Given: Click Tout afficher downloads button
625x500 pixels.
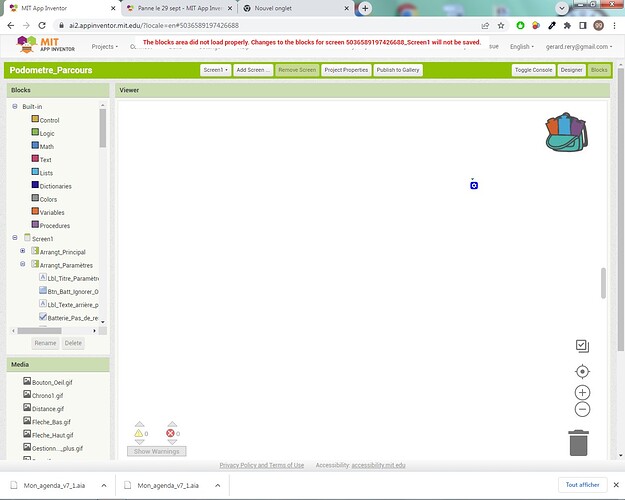Looking at the screenshot, I should (582, 485).
